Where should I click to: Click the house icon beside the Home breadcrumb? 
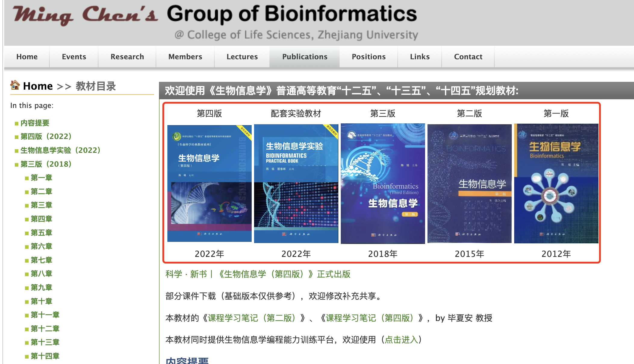15,85
